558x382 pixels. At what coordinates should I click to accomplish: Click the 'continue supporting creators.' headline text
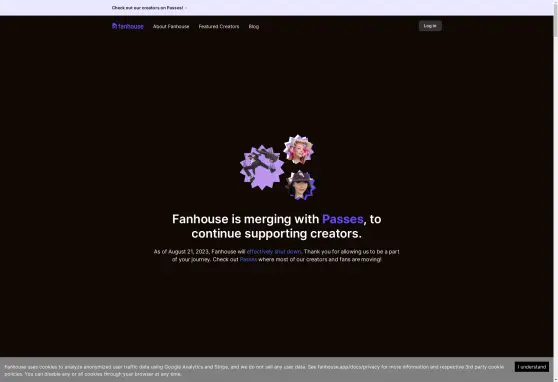(277, 234)
